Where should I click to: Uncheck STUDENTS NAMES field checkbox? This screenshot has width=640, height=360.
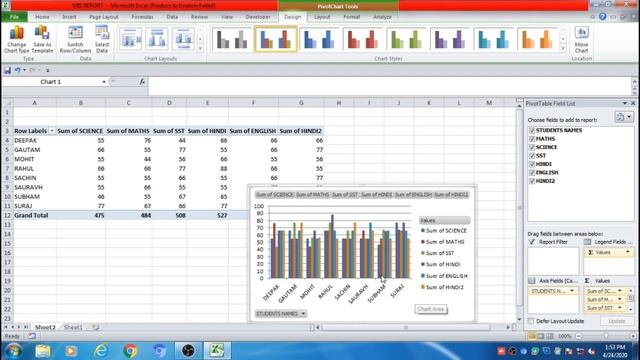[532, 130]
